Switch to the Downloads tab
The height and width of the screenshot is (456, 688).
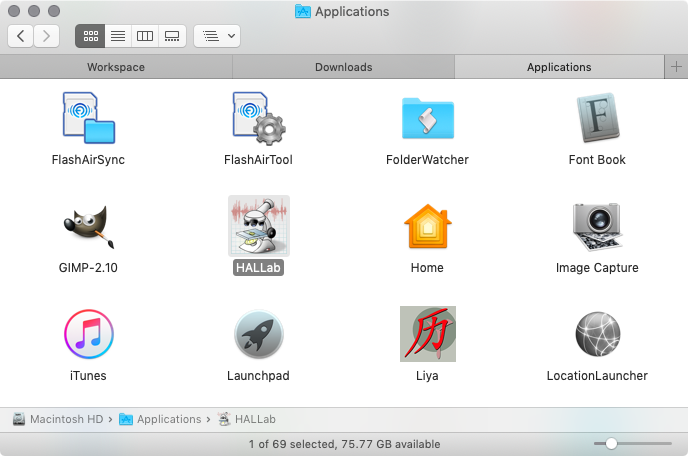[343, 67]
